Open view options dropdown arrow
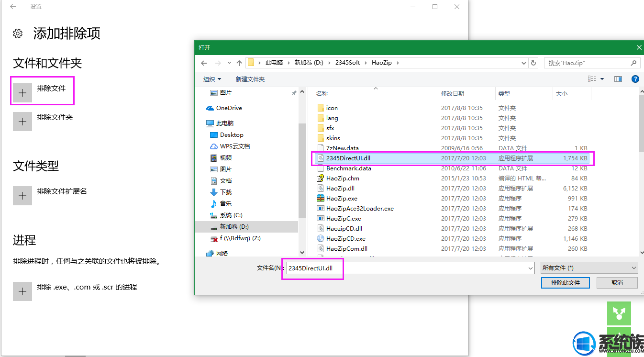Screen dimensions: 644x357 (x=602, y=79)
